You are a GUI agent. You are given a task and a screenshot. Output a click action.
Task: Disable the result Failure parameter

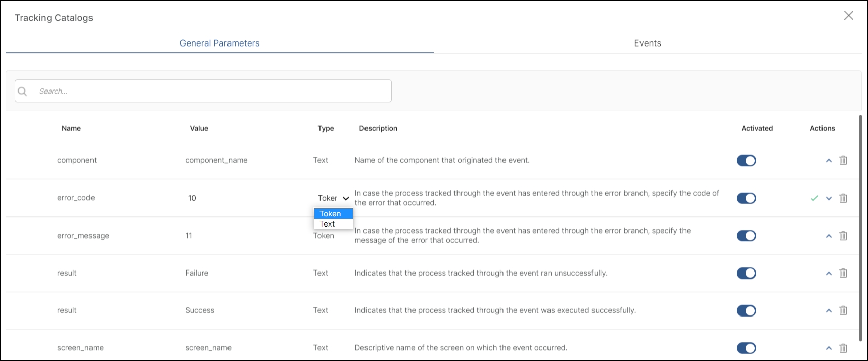pos(746,273)
